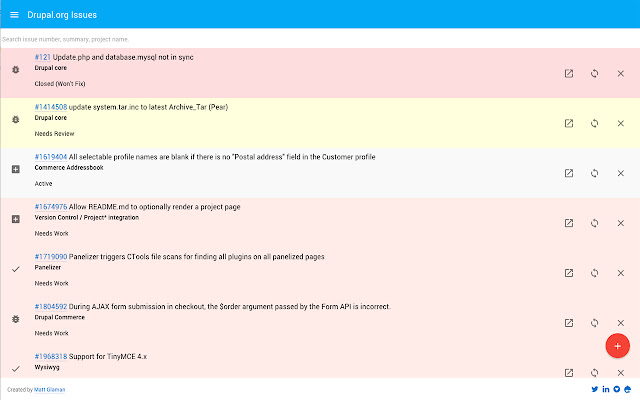Image resolution: width=640 pixels, height=400 pixels.
Task: Remove Wysiwyg issue #1958318
Action: (620, 373)
